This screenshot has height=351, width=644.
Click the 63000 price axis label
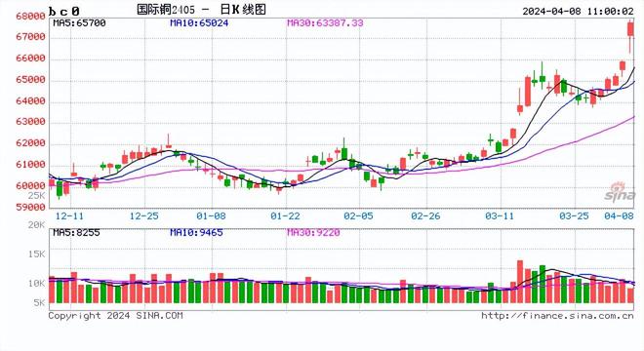tap(30, 122)
